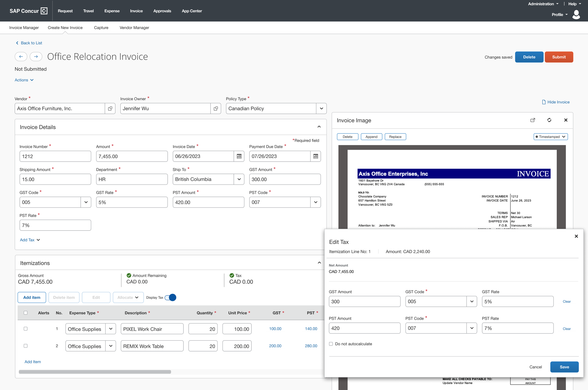Image resolution: width=588 pixels, height=390 pixels.
Task: Open Invoice Owner lookup icon beside Jennifer Wu
Action: tap(215, 108)
